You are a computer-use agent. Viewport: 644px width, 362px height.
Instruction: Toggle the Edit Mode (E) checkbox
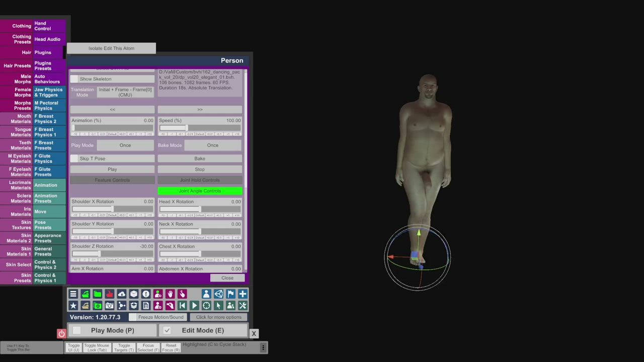167,330
